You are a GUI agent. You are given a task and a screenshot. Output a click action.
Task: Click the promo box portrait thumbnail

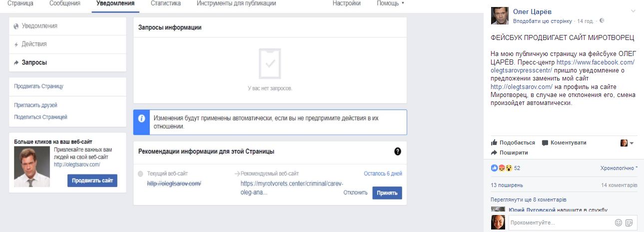coord(32,167)
